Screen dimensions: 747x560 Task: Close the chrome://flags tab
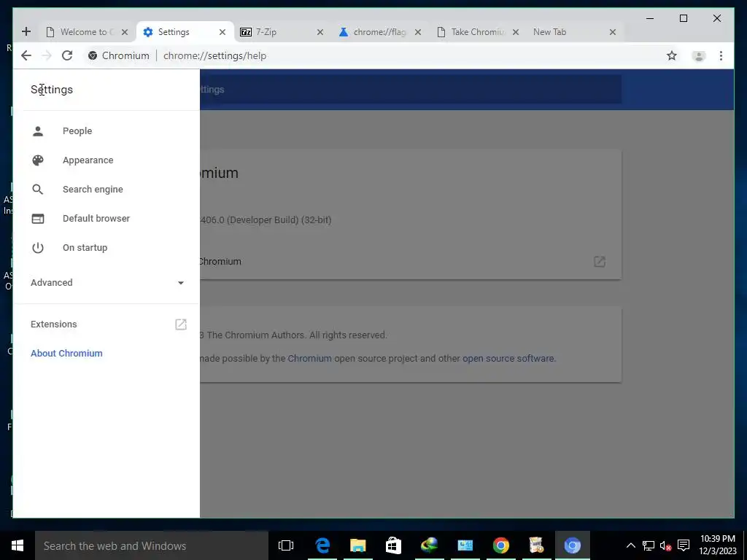(x=417, y=32)
